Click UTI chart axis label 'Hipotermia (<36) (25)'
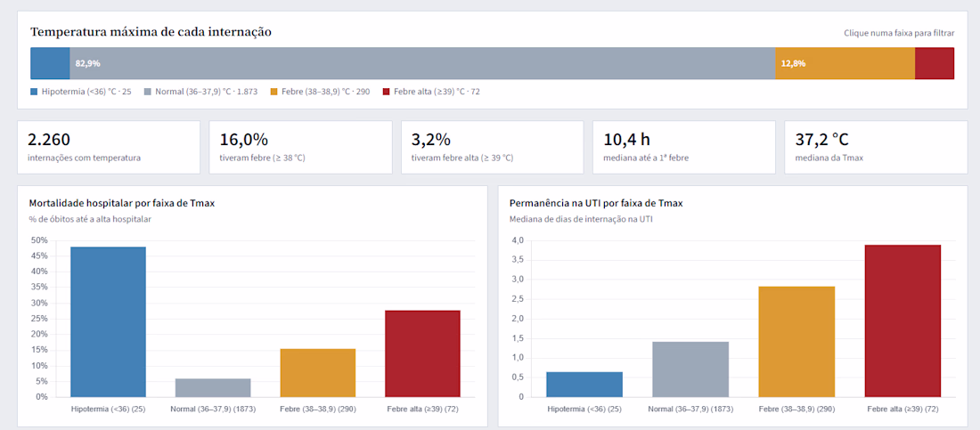Image resolution: width=980 pixels, height=430 pixels. 584,410
